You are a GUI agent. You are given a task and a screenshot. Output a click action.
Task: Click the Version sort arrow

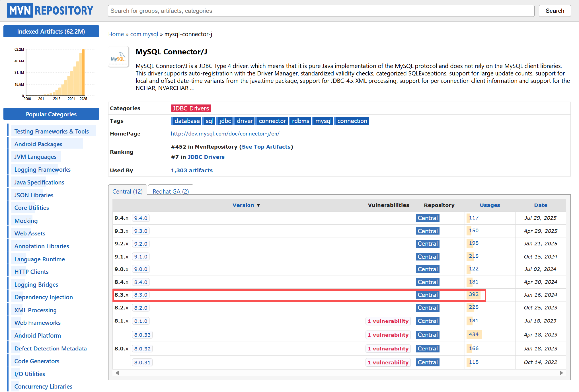coord(258,205)
